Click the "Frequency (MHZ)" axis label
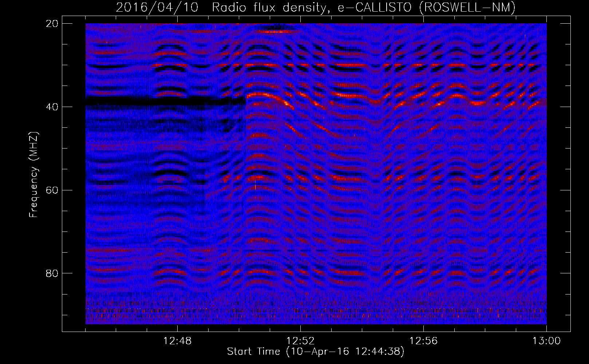 (33, 175)
